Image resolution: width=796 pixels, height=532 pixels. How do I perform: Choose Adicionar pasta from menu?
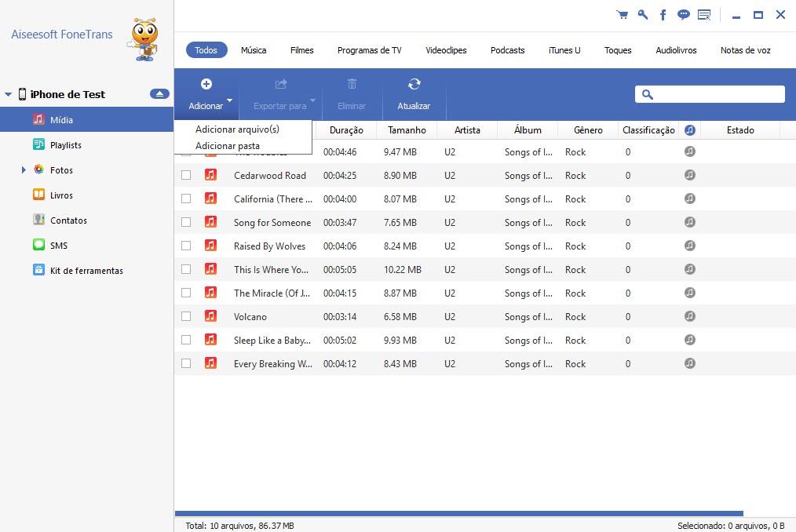point(228,146)
